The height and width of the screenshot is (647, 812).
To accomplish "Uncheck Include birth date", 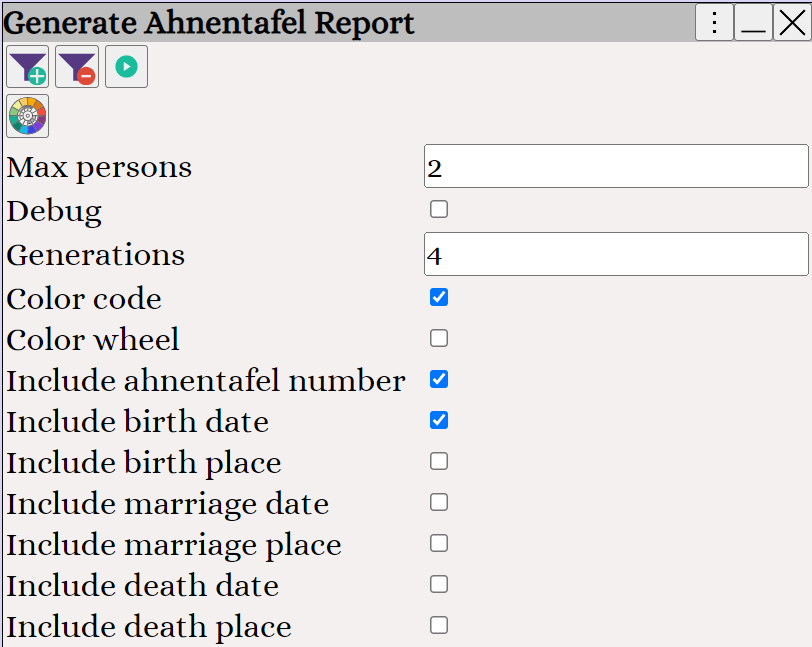I will [x=439, y=420].
